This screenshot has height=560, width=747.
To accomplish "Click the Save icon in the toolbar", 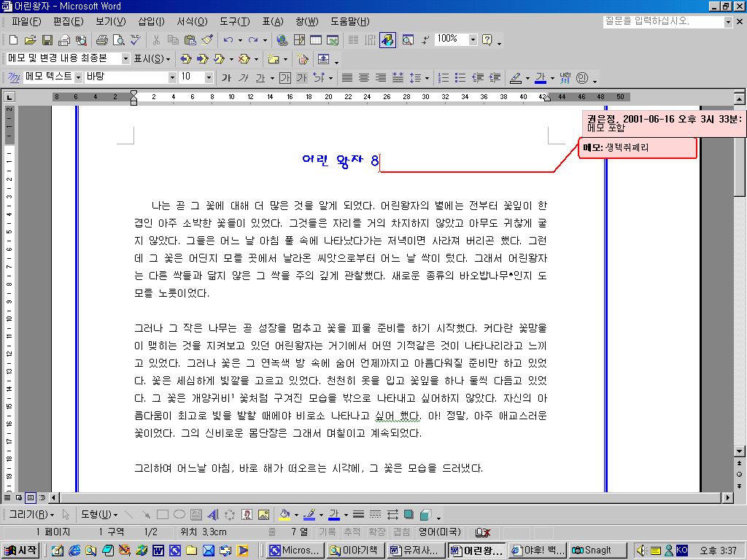I will coord(47,40).
